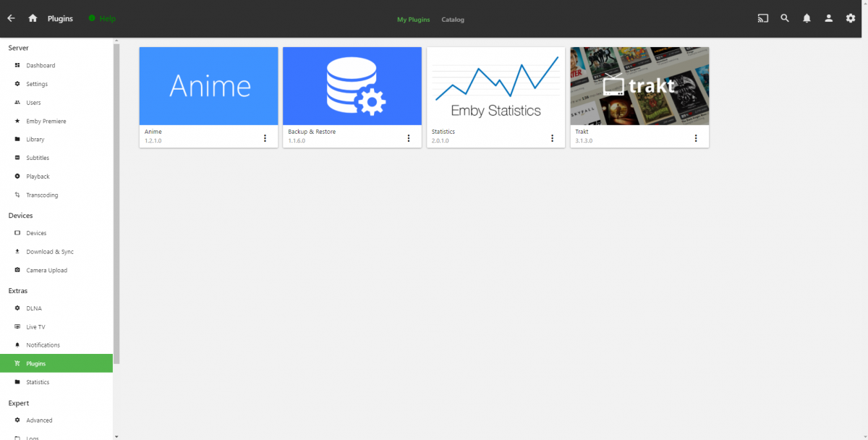Click the Emby Statistics chart image
Viewport: 868px width, 440px height.
click(x=496, y=86)
